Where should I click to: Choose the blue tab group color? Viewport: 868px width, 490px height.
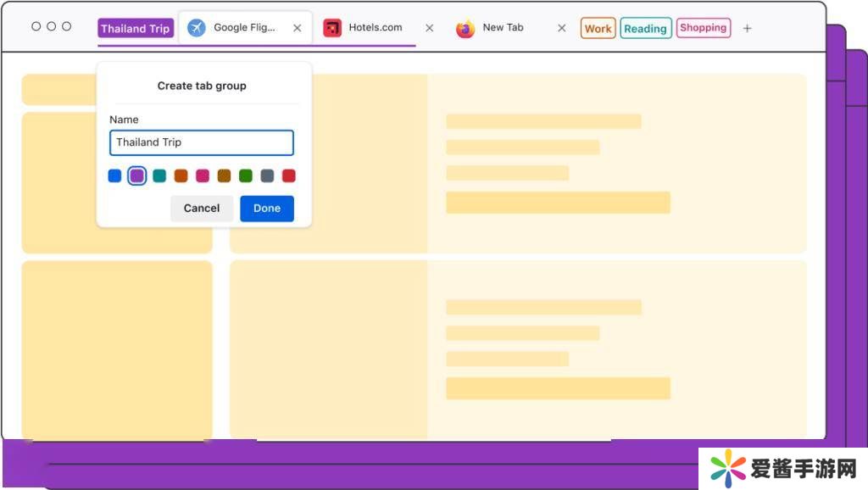(114, 176)
